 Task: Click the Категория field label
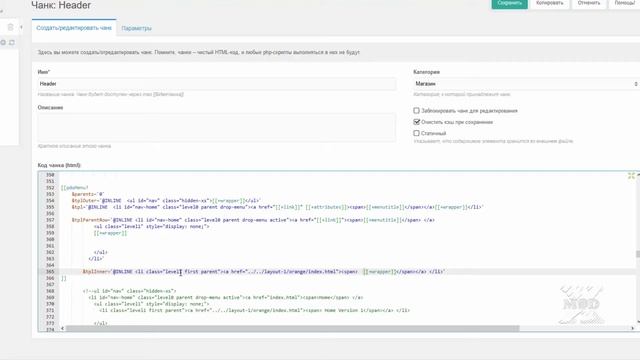(427, 72)
